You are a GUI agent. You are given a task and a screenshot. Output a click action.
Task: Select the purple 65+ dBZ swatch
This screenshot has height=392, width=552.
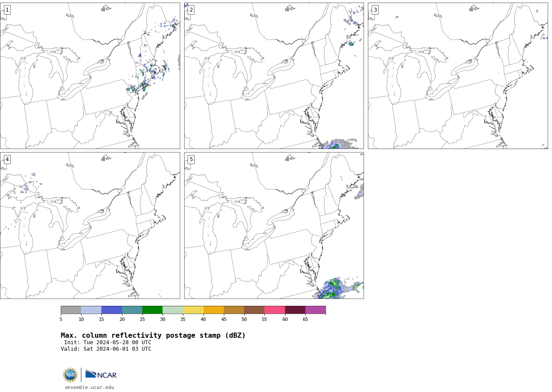(315, 310)
